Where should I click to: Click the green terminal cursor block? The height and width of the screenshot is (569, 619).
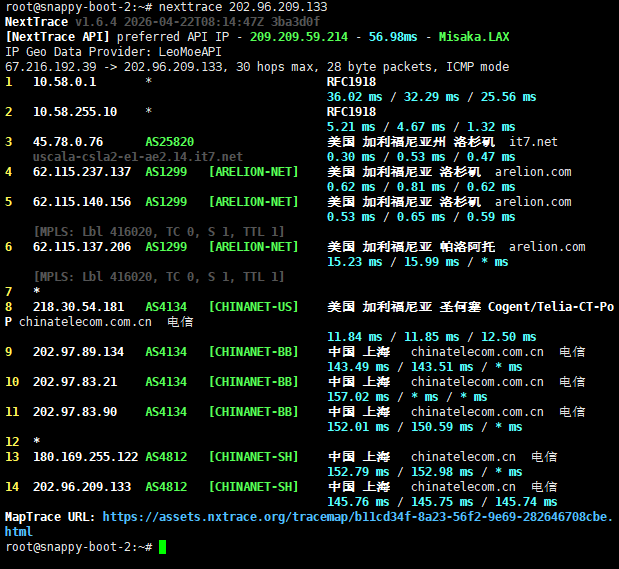162,547
